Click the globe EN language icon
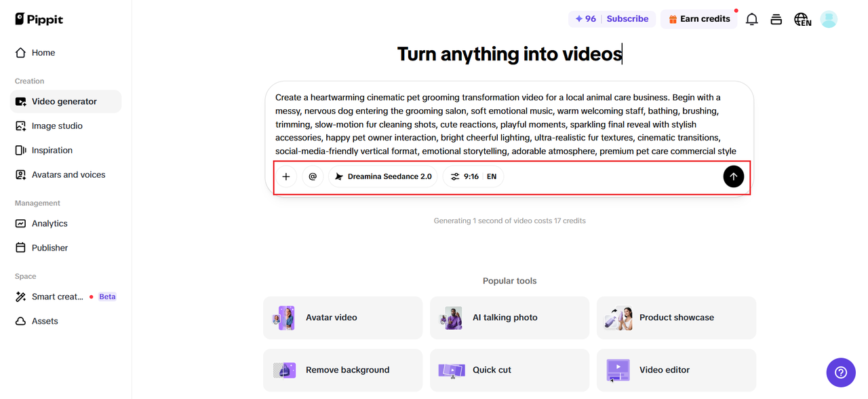868x399 pixels. click(803, 20)
